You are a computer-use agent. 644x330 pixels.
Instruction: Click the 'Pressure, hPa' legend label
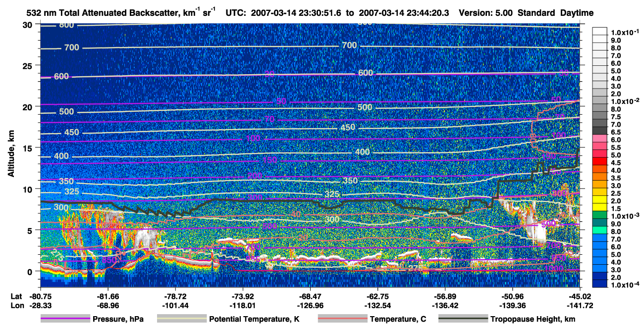point(119,319)
